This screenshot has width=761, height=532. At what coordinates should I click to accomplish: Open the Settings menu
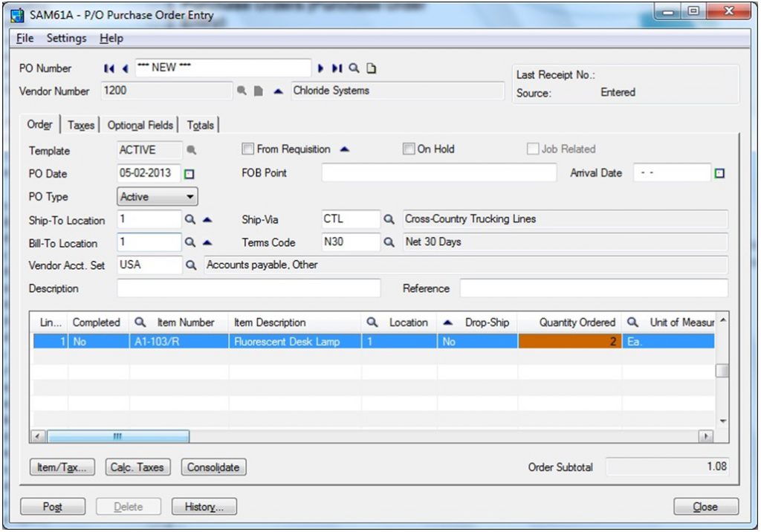click(66, 38)
